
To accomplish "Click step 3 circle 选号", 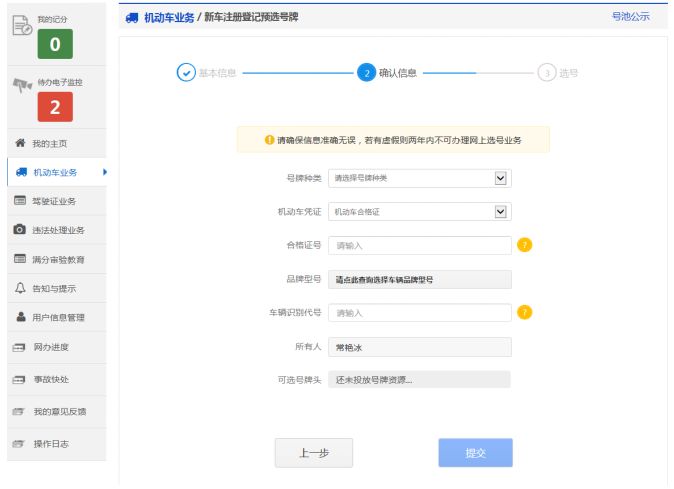I will point(547,73).
